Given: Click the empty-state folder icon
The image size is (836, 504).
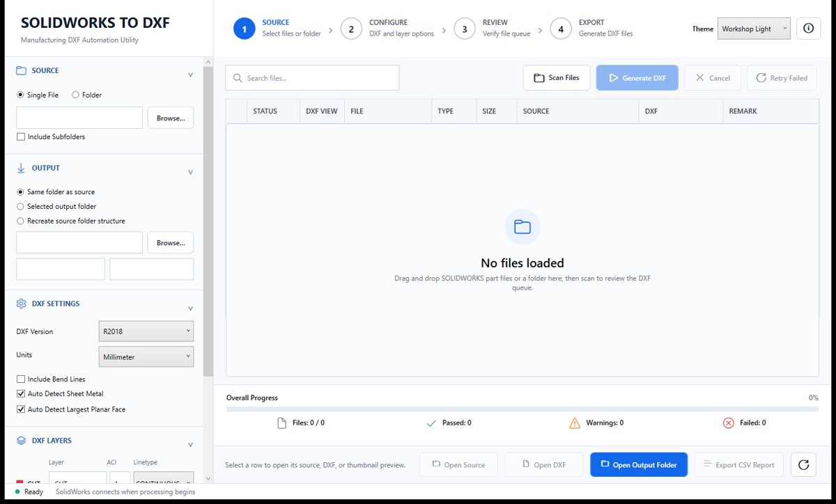Looking at the screenshot, I should point(522,226).
